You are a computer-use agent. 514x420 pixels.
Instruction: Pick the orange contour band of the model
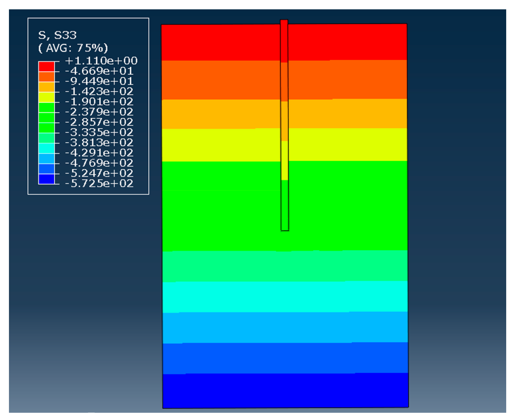pyautogui.click(x=218, y=80)
